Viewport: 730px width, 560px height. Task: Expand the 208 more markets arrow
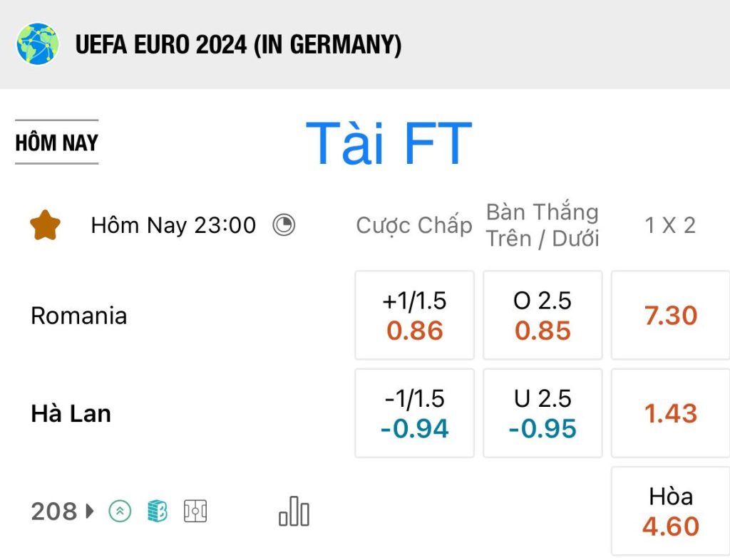tap(90, 511)
